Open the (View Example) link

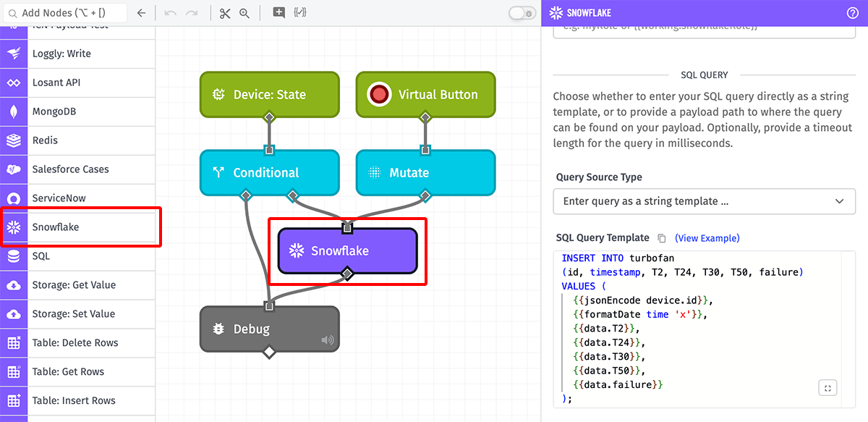click(x=707, y=238)
